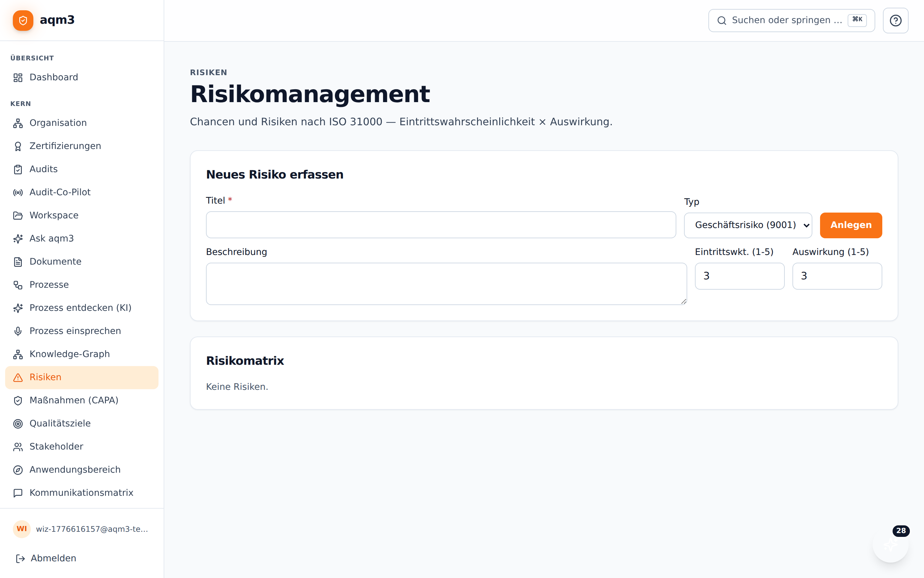Click the Prozess entdecken sparkle icon

tap(18, 308)
